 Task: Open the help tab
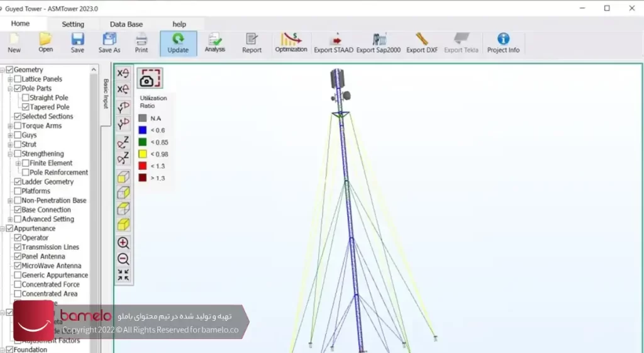tap(179, 25)
